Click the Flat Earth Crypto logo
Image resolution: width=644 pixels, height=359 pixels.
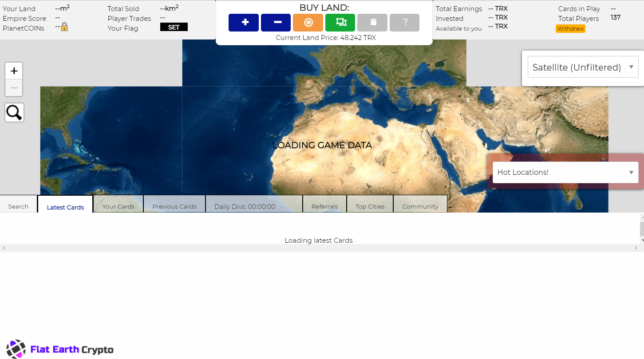click(x=60, y=349)
